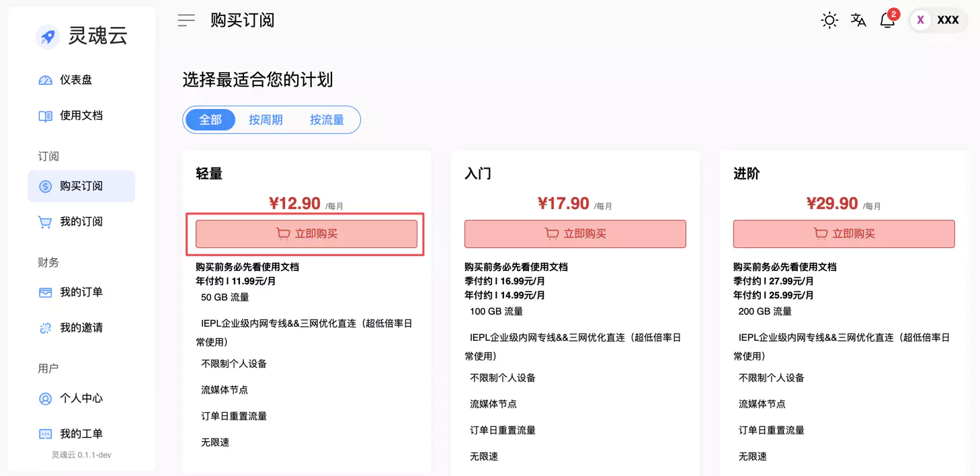Click the 进阶 plan title
Screen dimensions: 980x476
click(747, 173)
